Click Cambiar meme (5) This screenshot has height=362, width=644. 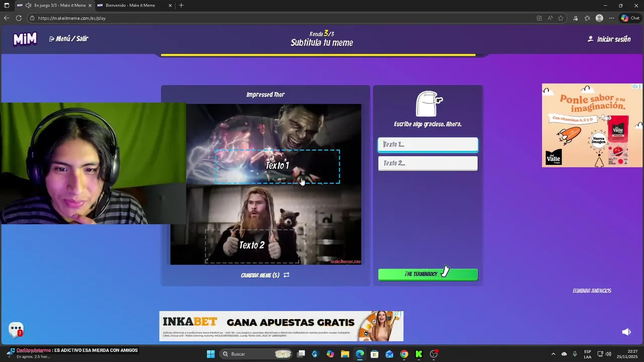point(260,276)
